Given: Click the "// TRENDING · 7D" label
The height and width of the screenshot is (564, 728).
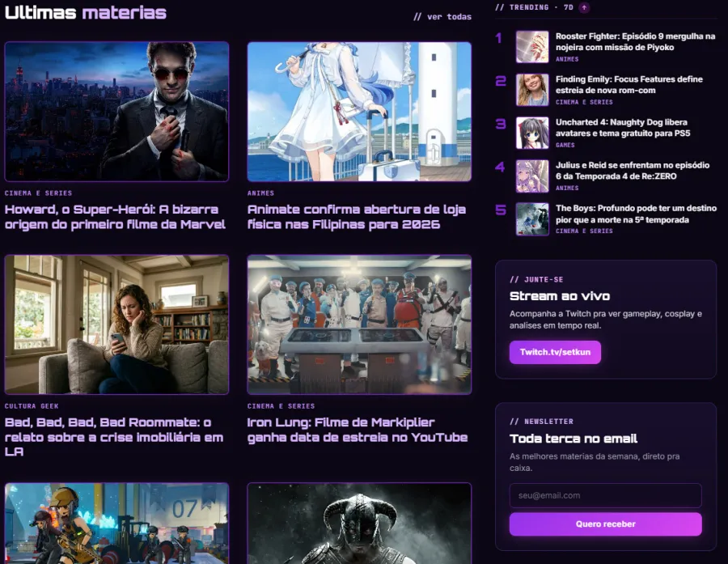Looking at the screenshot, I should click(535, 7).
